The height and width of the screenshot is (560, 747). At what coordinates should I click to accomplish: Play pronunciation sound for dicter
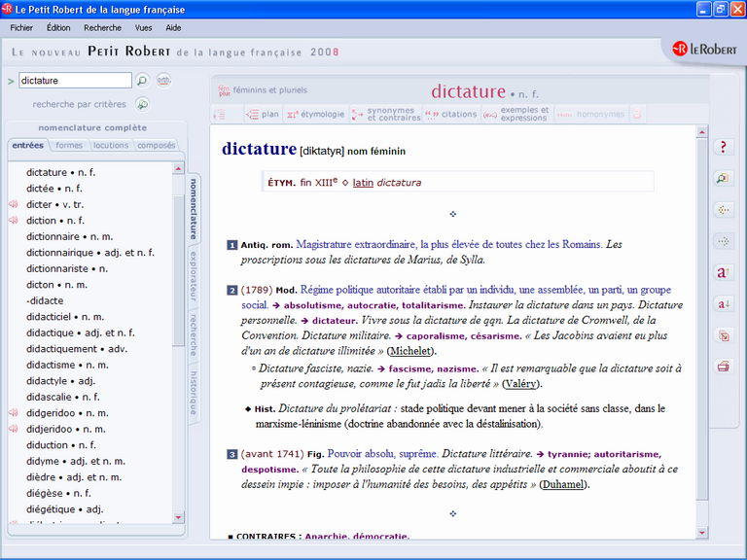tap(14, 204)
